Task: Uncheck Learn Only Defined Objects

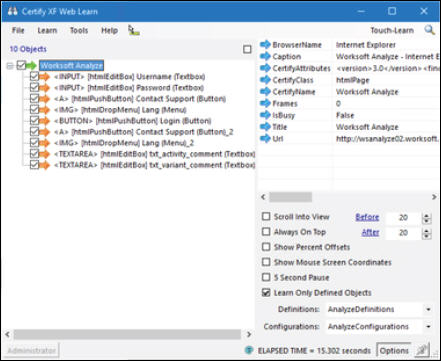Action: (266, 292)
